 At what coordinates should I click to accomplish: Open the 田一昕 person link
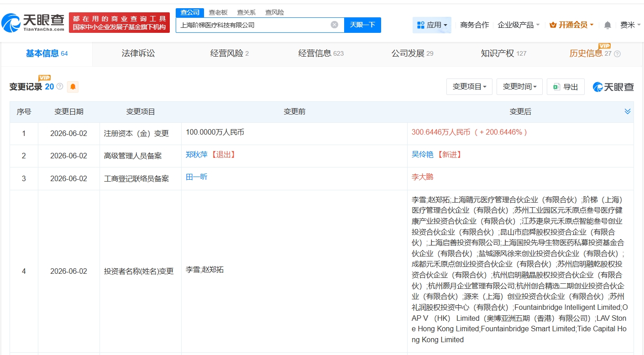(197, 177)
